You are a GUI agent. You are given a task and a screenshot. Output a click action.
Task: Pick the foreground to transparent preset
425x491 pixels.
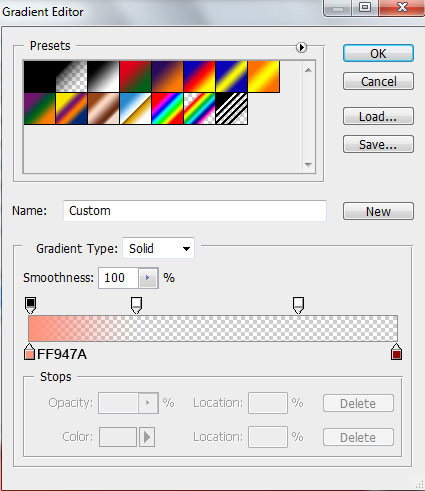71,77
